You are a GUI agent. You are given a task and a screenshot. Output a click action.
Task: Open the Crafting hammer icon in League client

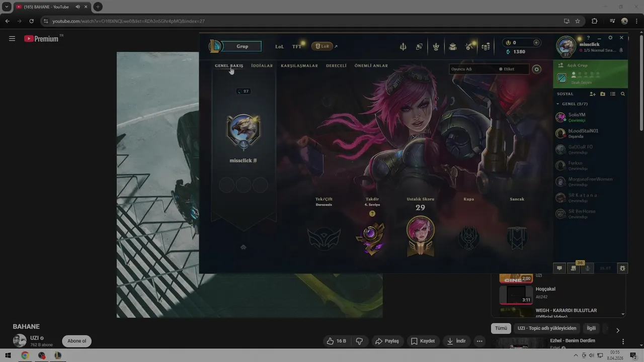tap(469, 47)
